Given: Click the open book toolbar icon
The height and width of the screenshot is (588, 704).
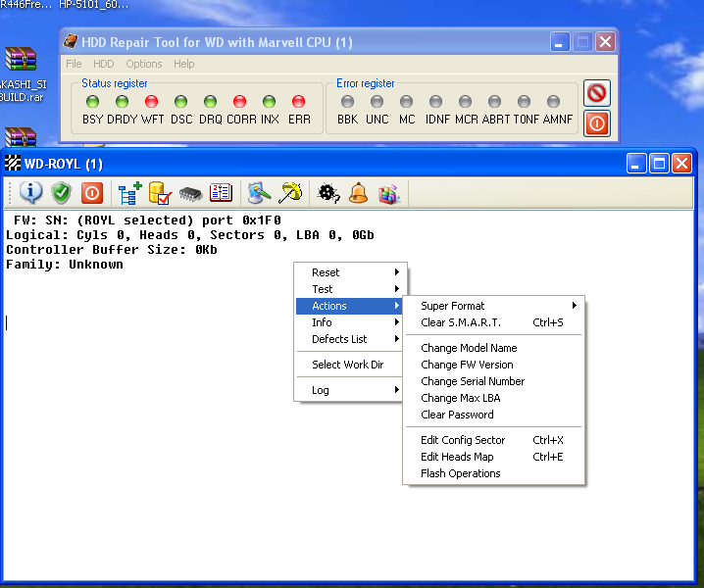Looking at the screenshot, I should point(221,193).
